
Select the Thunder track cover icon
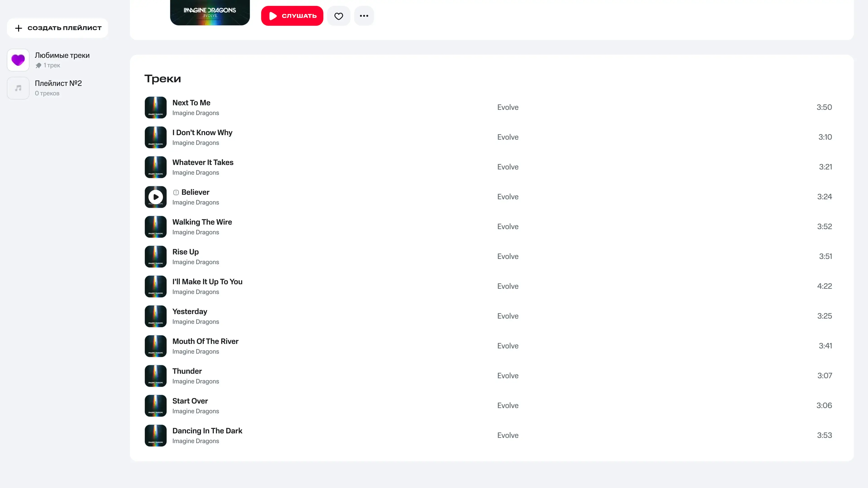(156, 376)
